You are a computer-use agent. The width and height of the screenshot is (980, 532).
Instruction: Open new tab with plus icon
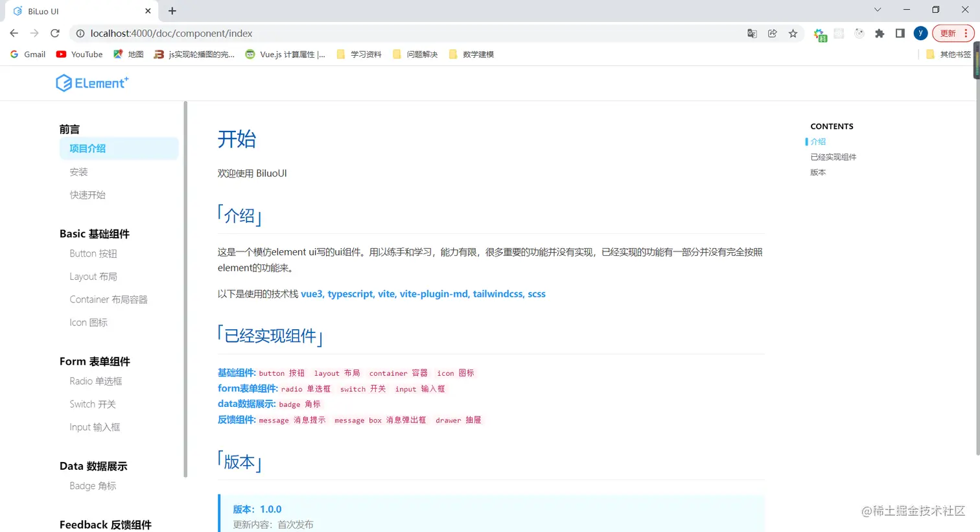point(172,11)
